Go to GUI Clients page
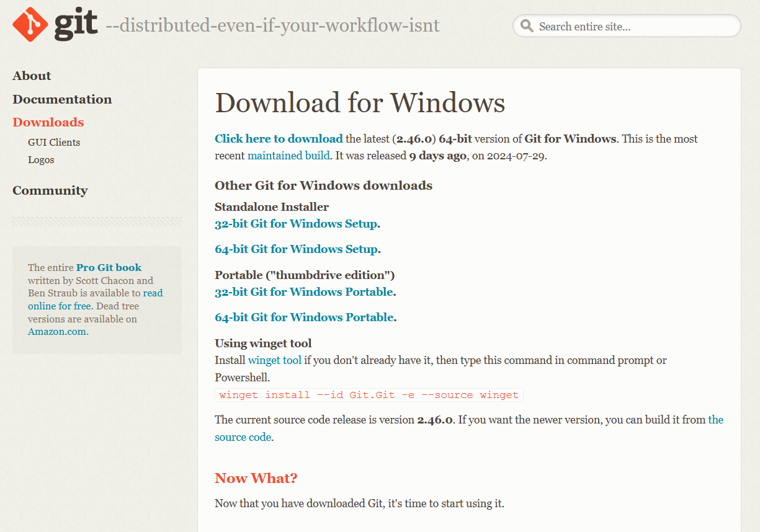 click(54, 142)
